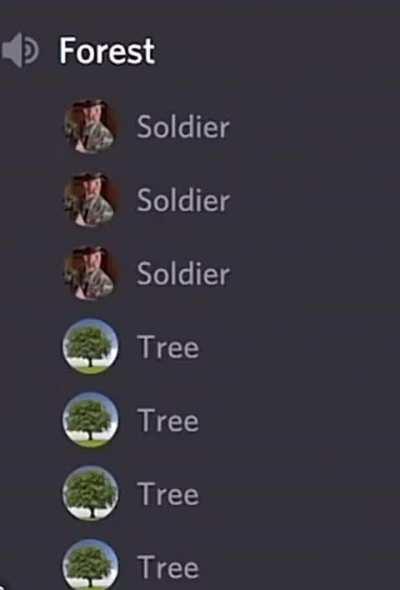Select the second Tree username text
Viewport: 400px width, 590px height.
168,421
